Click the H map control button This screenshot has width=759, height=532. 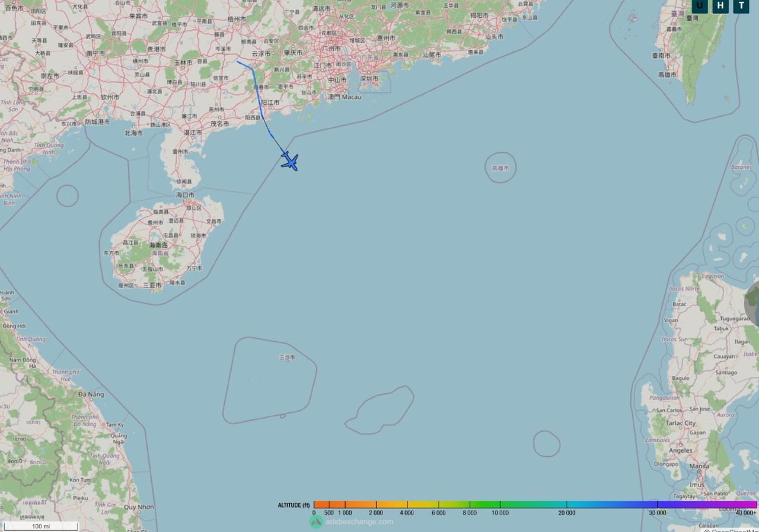720,6
